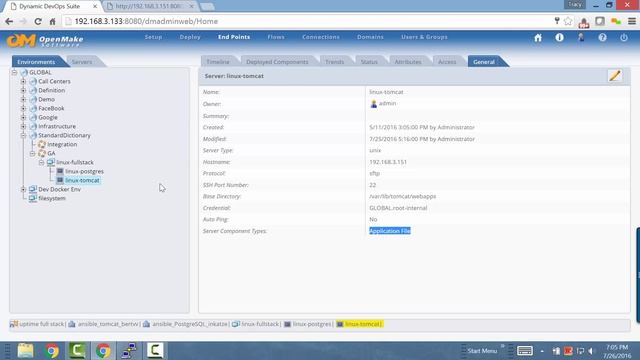Select the QA environment in the tree
The image size is (640, 360).
point(51,153)
